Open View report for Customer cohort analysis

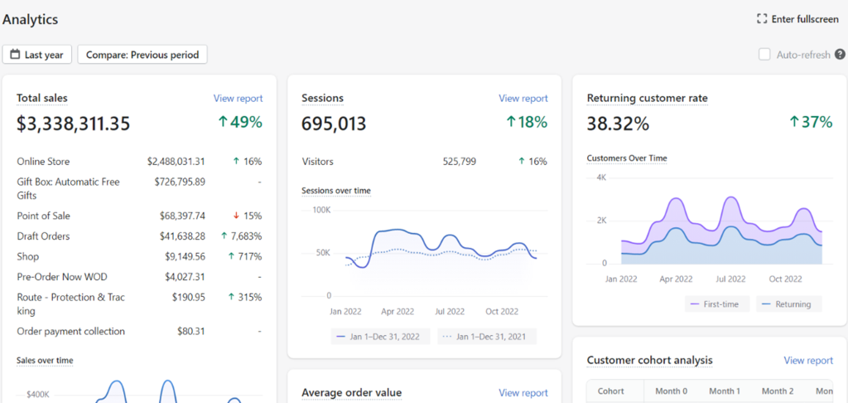pyautogui.click(x=809, y=360)
